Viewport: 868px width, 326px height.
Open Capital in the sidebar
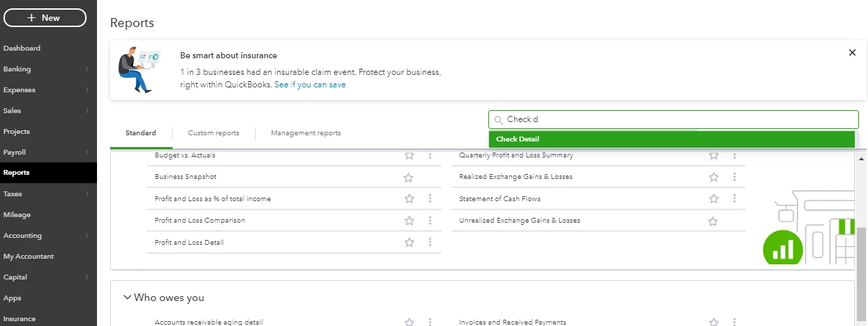[x=15, y=277]
